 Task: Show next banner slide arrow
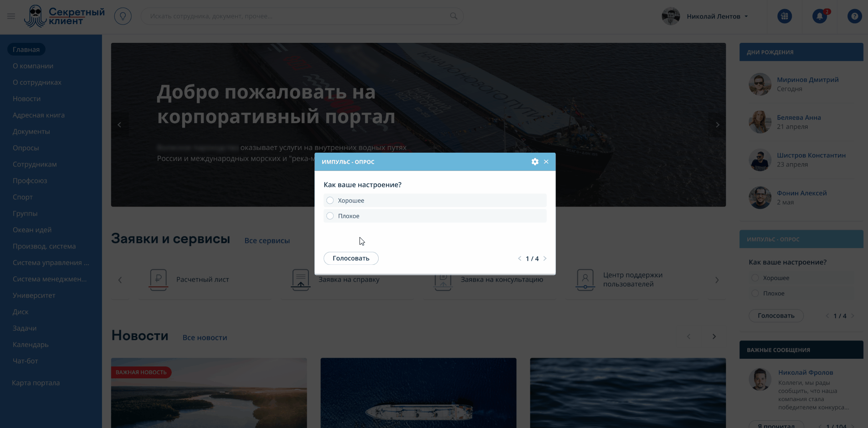click(x=718, y=125)
